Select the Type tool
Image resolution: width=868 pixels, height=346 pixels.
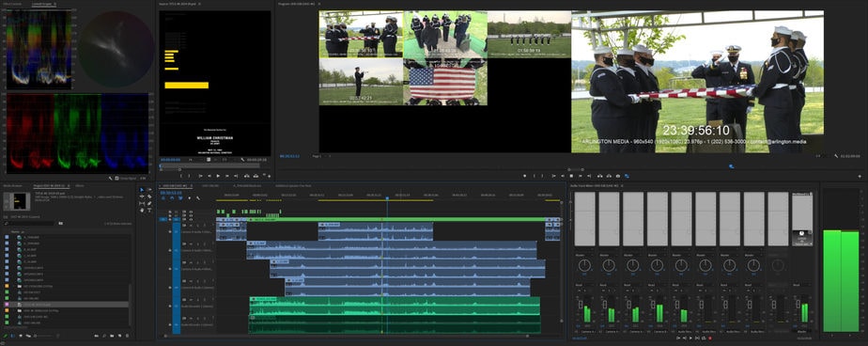[x=149, y=211]
